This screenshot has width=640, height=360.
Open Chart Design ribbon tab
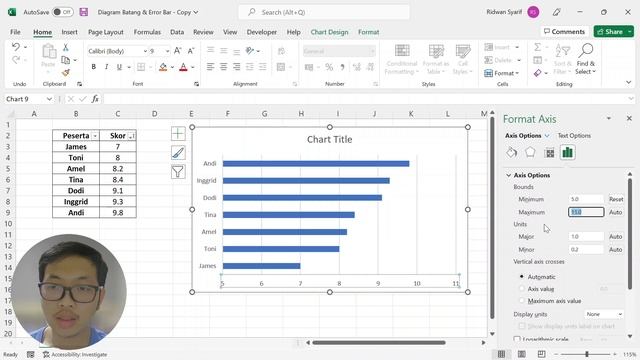329,32
